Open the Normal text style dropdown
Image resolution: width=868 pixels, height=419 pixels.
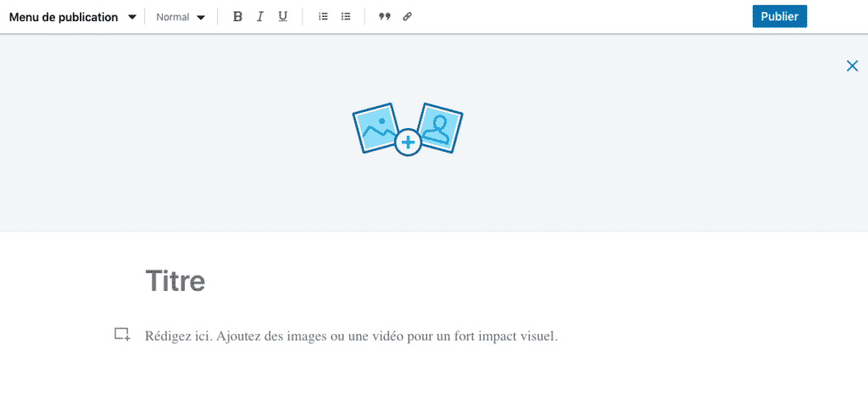[x=173, y=17]
